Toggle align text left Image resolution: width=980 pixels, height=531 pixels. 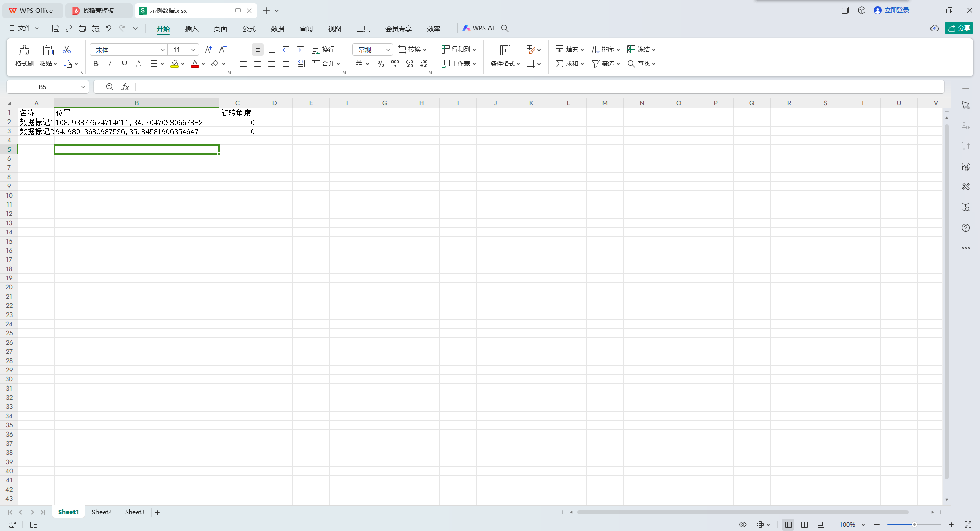click(243, 64)
